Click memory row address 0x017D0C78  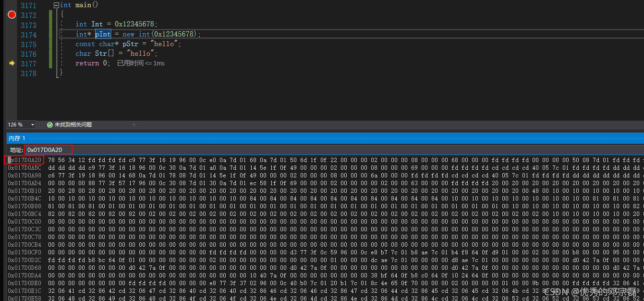tap(24, 237)
